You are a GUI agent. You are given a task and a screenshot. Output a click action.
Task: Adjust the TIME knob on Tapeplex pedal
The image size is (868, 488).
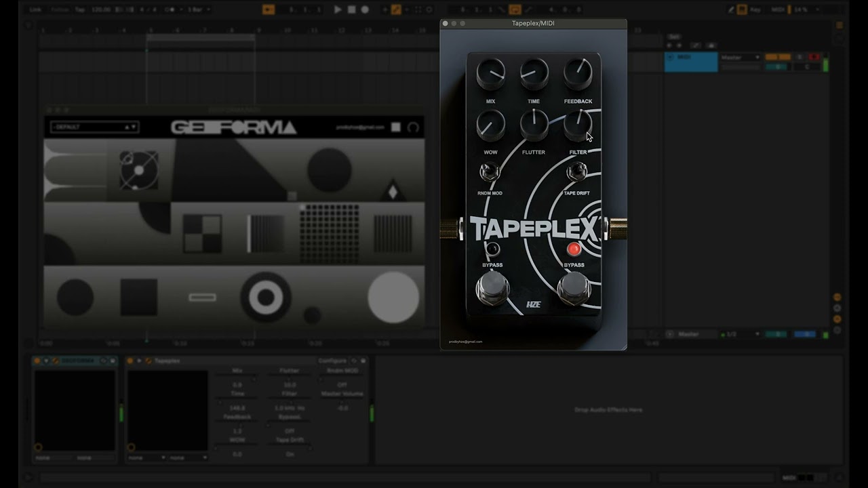click(x=534, y=74)
